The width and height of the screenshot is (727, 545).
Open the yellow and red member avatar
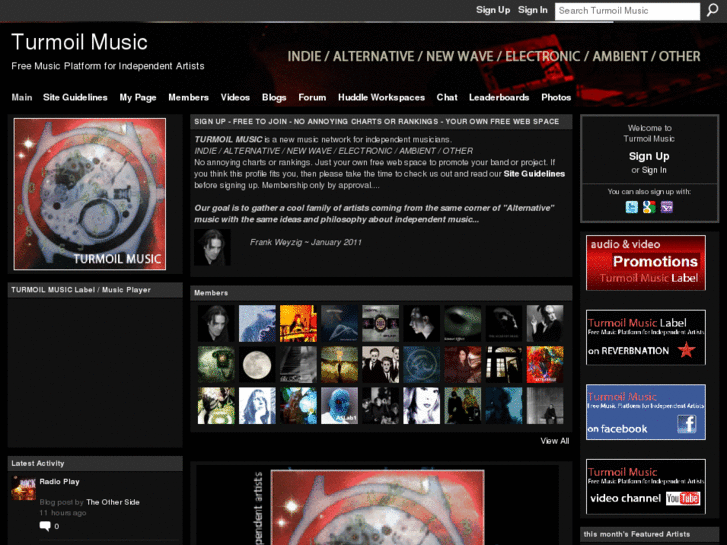click(x=298, y=323)
